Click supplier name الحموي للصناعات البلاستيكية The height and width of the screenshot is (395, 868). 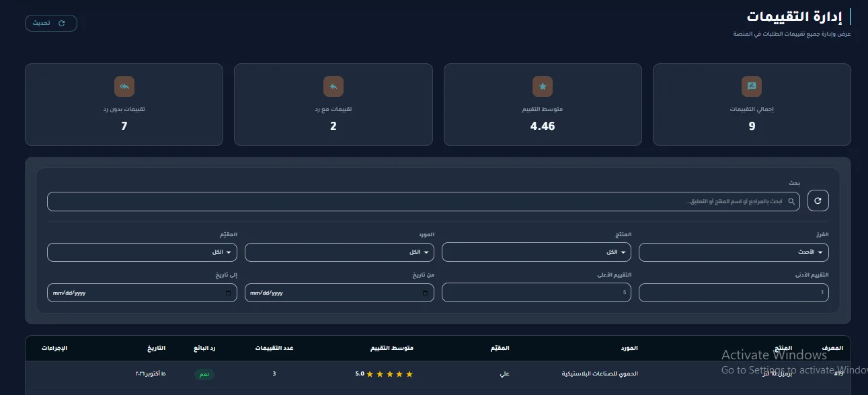pos(600,373)
